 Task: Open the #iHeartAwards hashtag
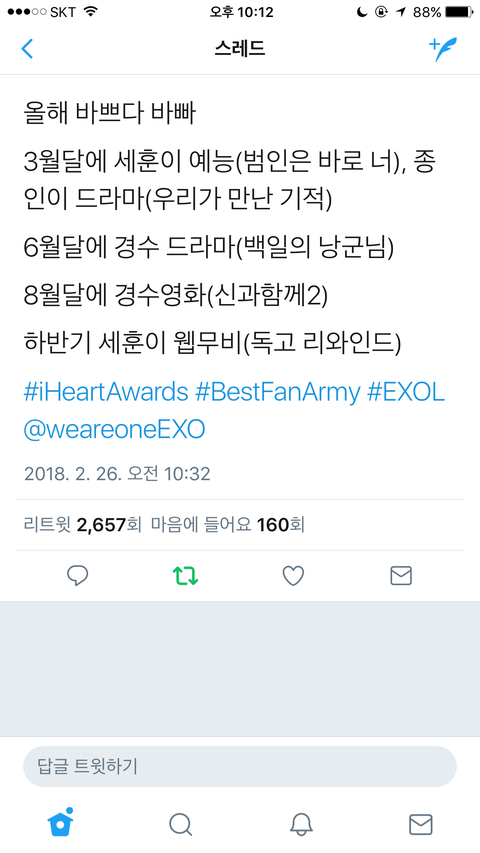pos(106,392)
